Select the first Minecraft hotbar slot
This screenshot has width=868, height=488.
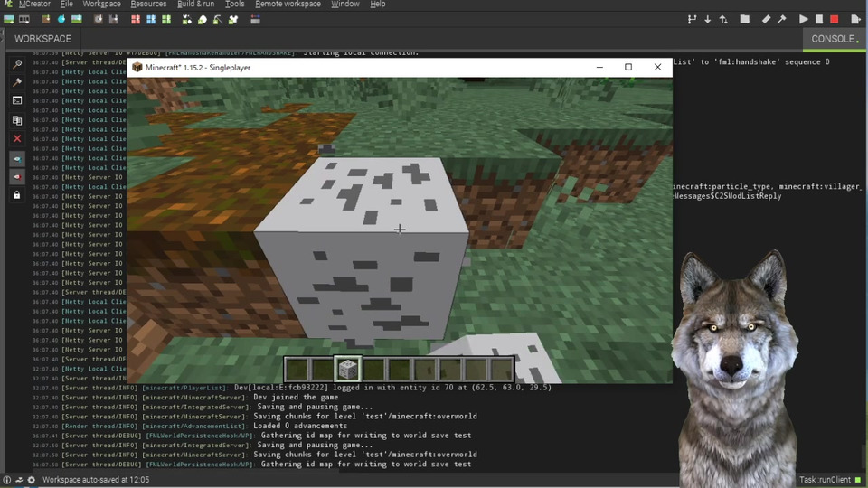coord(297,369)
